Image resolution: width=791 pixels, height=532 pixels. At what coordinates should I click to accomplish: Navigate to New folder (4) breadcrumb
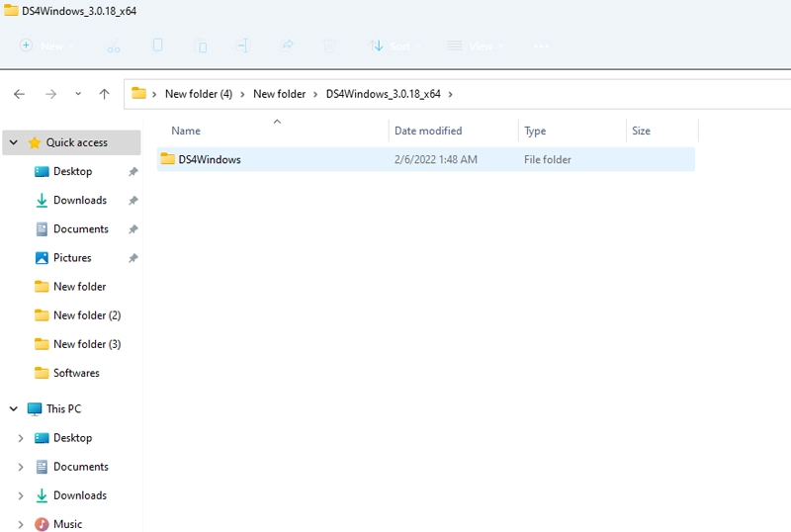(199, 94)
